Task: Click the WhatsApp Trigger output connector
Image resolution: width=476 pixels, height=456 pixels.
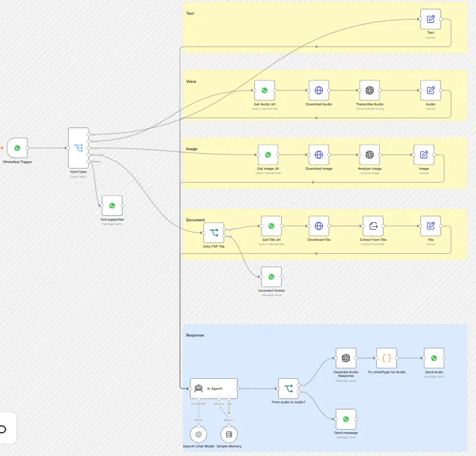Action: pyautogui.click(x=28, y=148)
